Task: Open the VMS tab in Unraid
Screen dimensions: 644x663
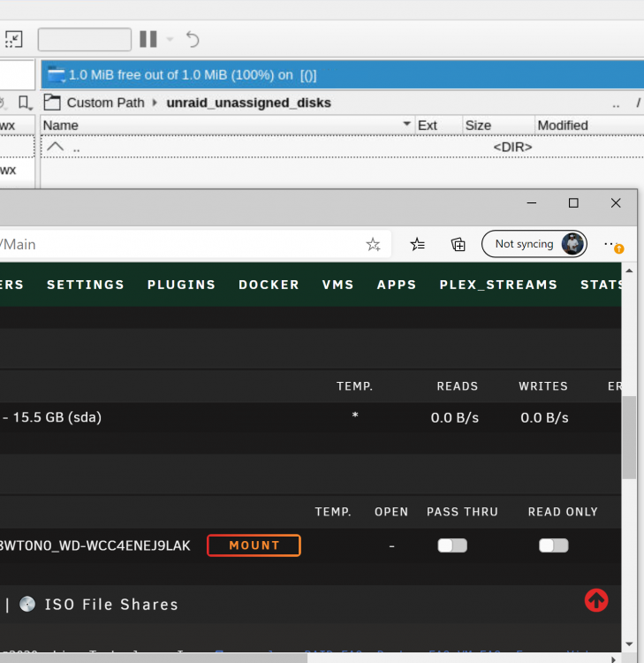Action: coord(337,285)
